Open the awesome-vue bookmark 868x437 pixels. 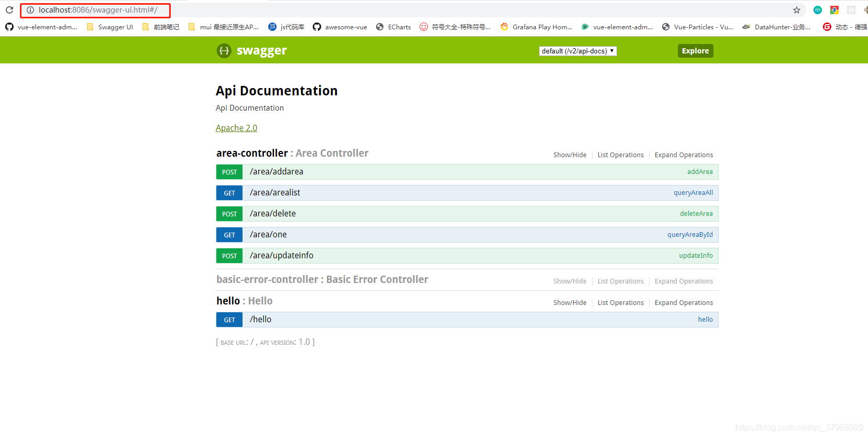(x=340, y=27)
